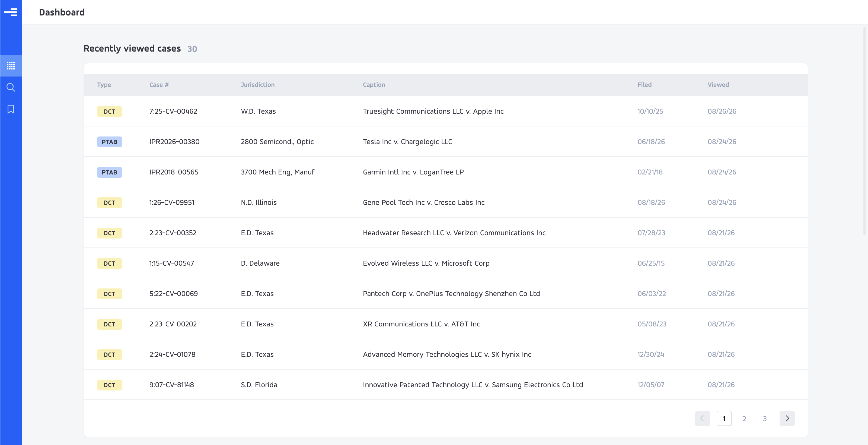Image resolution: width=868 pixels, height=445 pixels.
Task: Sort by Caption column header
Action: pos(374,85)
